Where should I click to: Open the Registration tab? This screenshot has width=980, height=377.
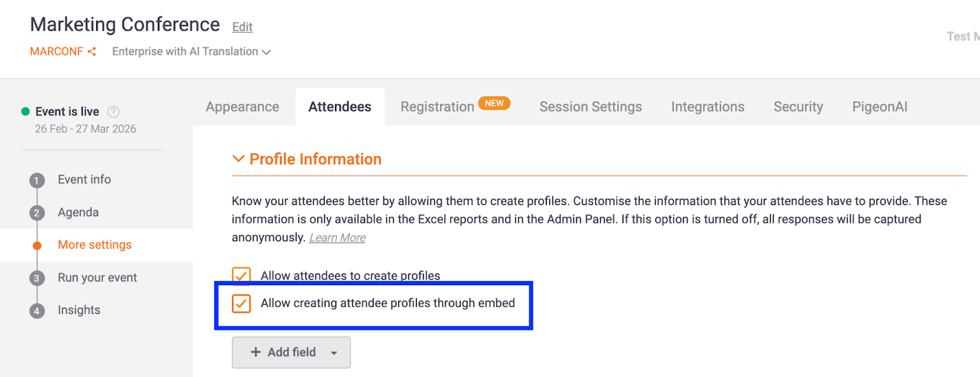tap(437, 107)
